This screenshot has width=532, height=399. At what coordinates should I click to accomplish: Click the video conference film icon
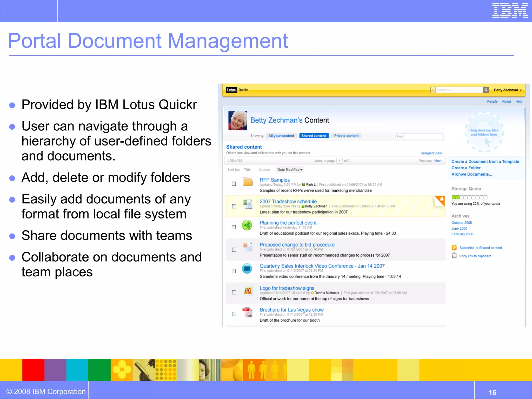[x=247, y=268]
